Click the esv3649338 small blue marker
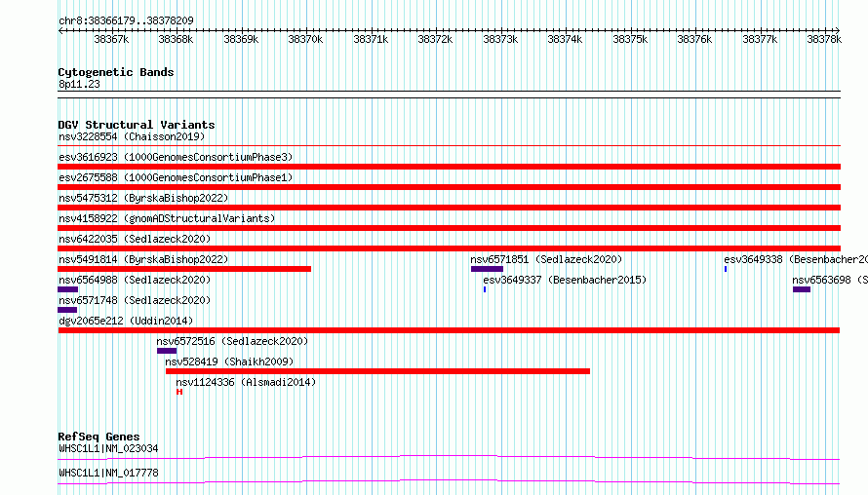This screenshot has width=868, height=495. [x=726, y=269]
